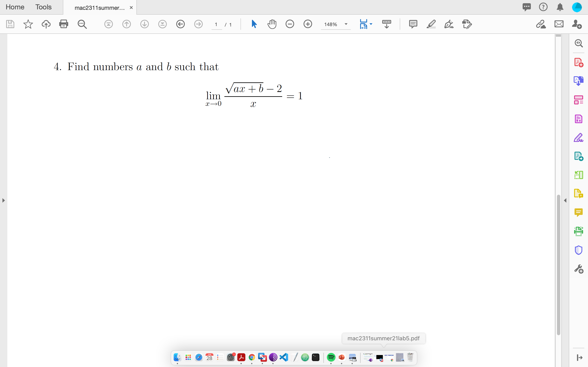588x367 pixels.
Task: Open the Home tab
Action: [x=15, y=7]
